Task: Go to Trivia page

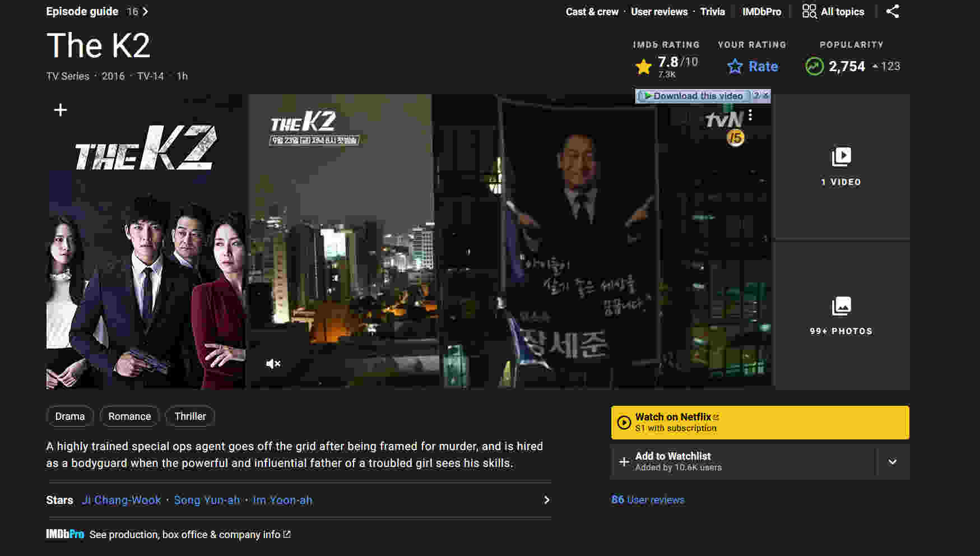Action: coord(712,11)
